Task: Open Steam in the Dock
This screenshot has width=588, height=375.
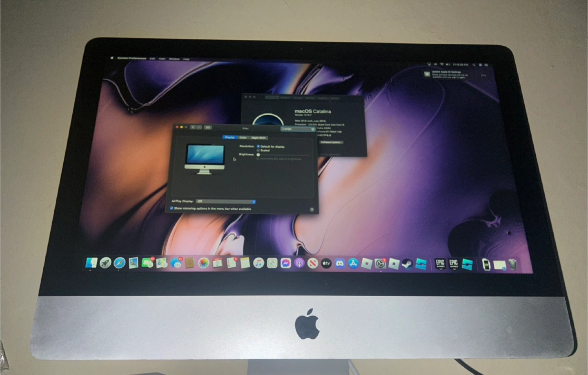Action: click(407, 264)
